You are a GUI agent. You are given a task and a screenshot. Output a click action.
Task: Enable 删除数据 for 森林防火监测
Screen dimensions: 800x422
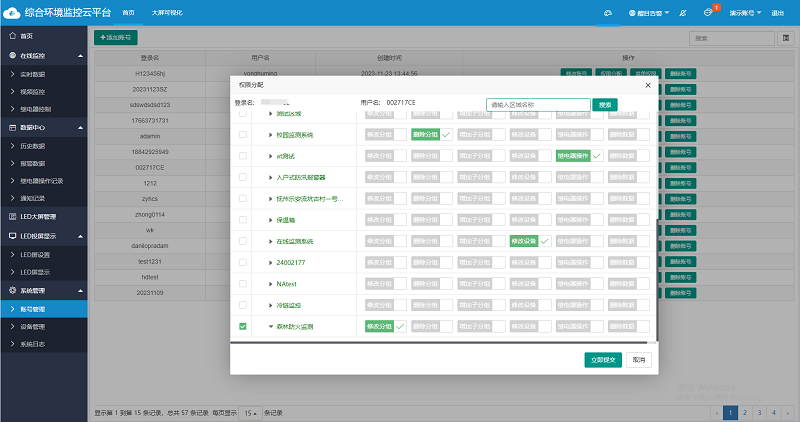pos(629,326)
